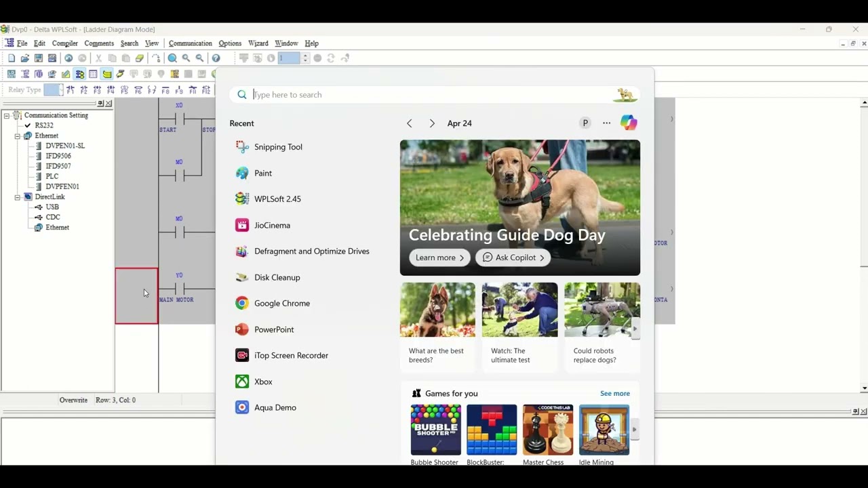Screen dimensions: 868x488
Task: Open 'What are the best breeds?' card
Action: click(437, 326)
